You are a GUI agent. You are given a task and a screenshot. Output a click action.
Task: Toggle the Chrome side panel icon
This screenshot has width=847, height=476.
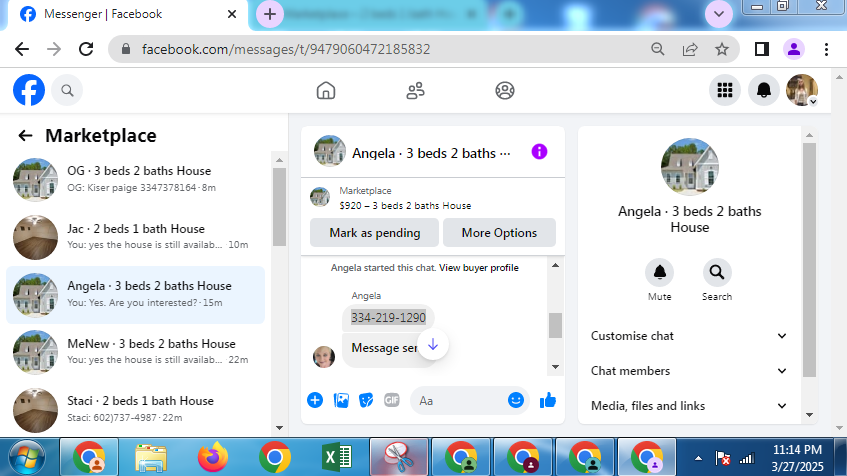(762, 49)
